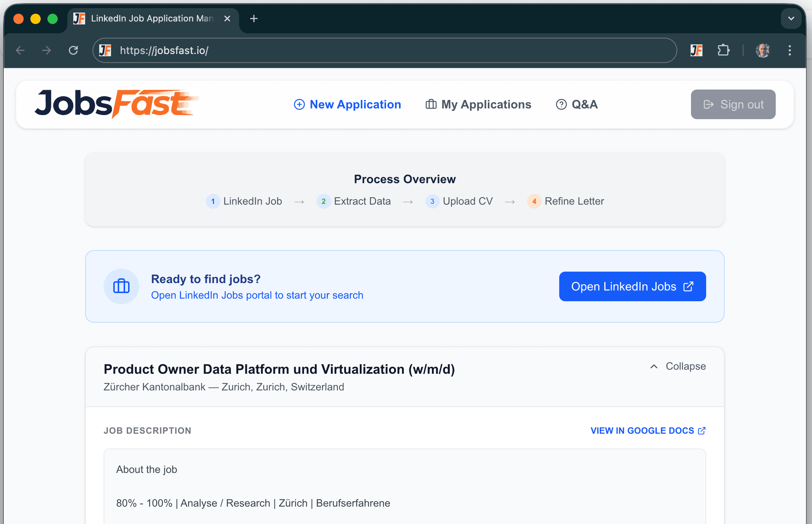Select the LinkedIn Job Application Manager tab
Screen dimensions: 812x524
point(148,19)
